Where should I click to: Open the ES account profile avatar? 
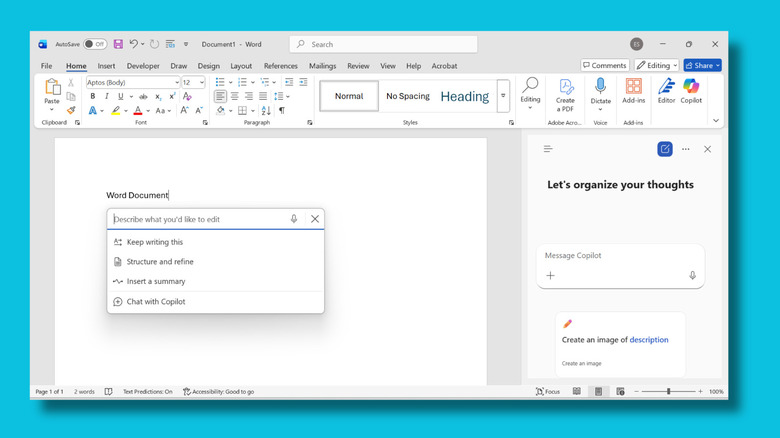636,44
